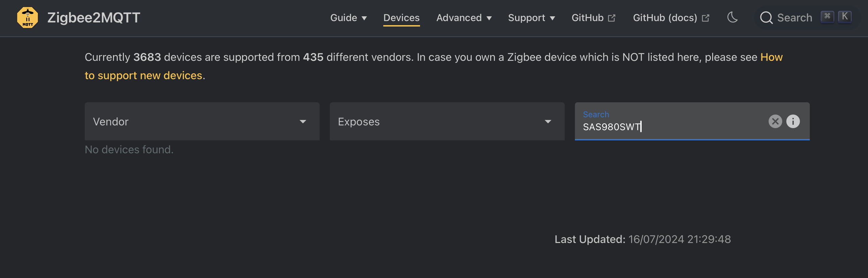Toggle dark mode with the moon icon
The height and width of the screenshot is (278, 868).
tap(732, 17)
